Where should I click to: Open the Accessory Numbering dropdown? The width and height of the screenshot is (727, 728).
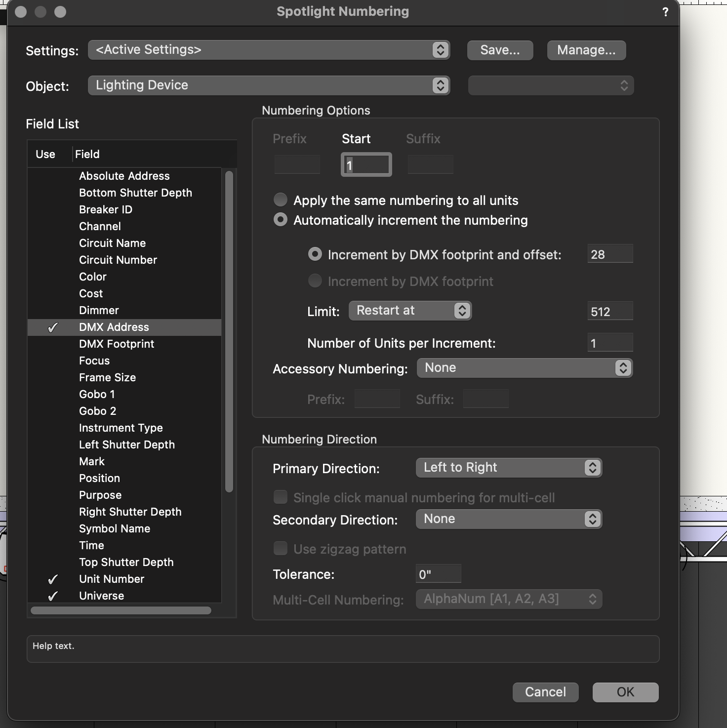[x=524, y=368]
